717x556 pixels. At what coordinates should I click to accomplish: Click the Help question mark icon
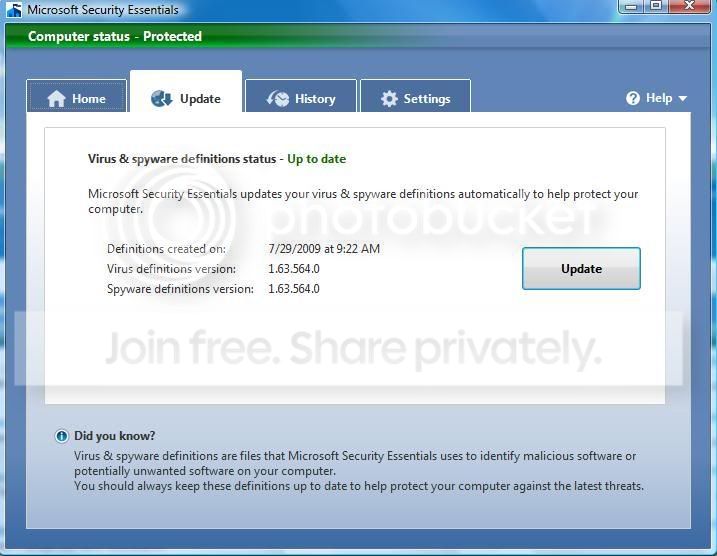[x=633, y=98]
